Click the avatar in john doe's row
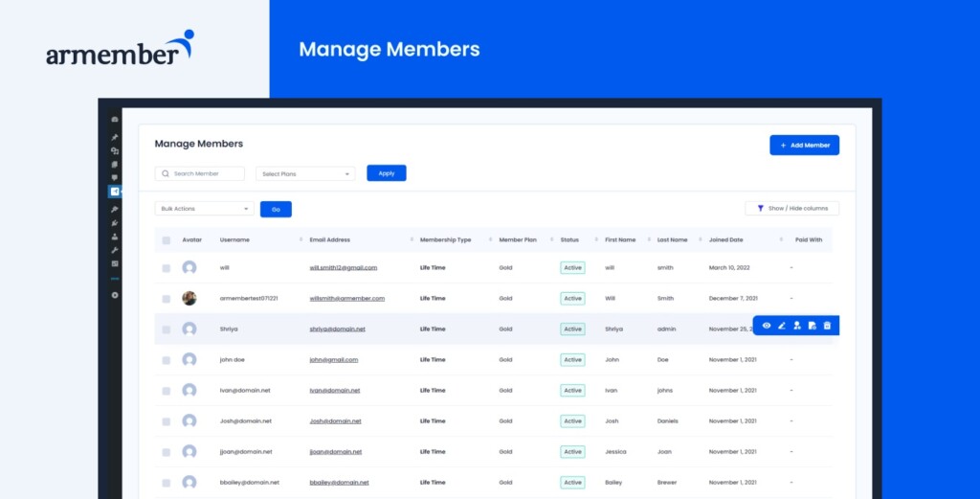The width and height of the screenshot is (980, 499). tap(189, 359)
